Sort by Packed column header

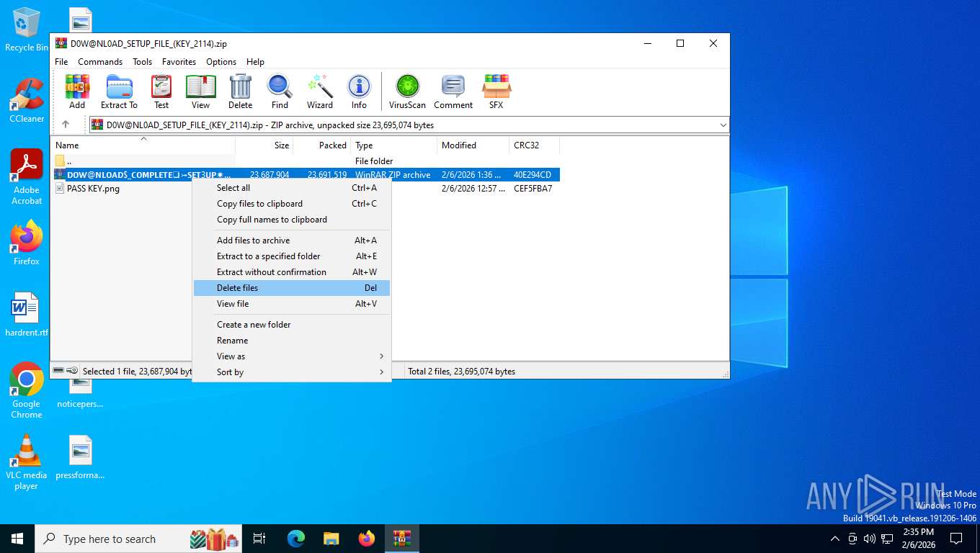(x=321, y=145)
